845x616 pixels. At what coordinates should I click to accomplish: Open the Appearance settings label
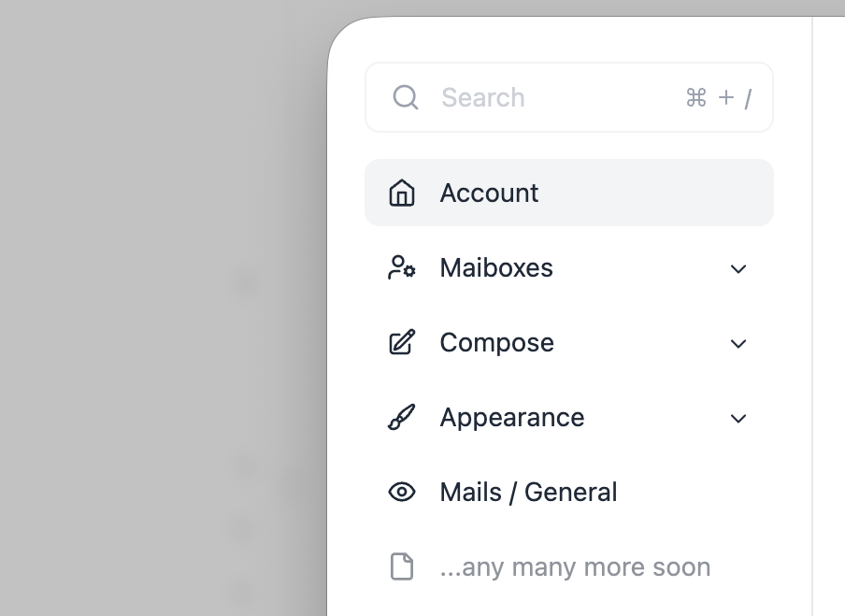511,418
